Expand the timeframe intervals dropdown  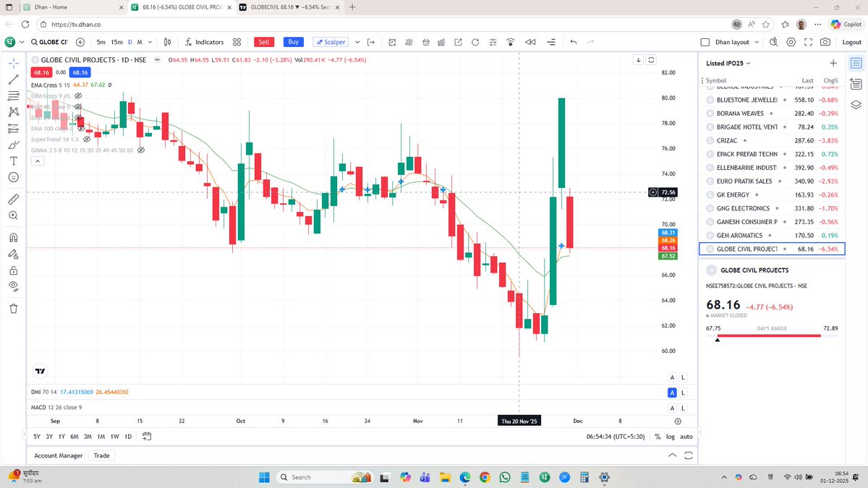pyautogui.click(x=149, y=42)
